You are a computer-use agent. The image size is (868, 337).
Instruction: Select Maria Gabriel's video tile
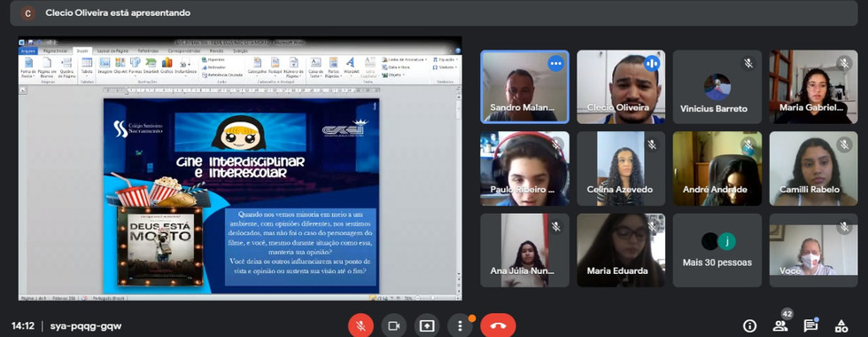[x=813, y=87]
